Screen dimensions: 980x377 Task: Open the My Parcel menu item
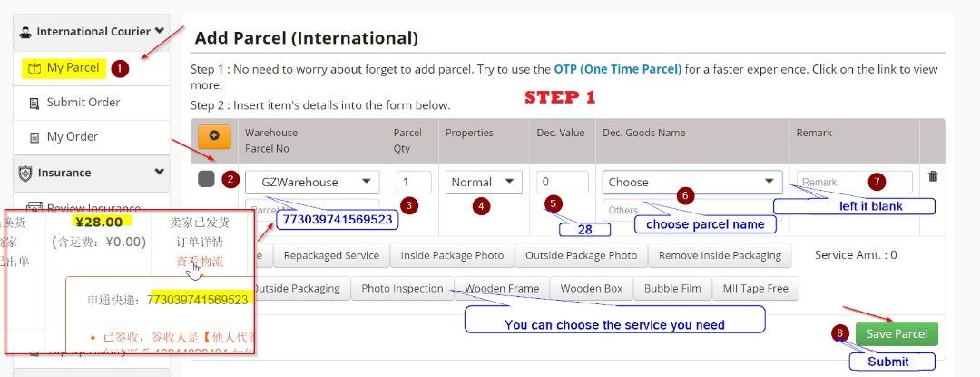tap(73, 68)
